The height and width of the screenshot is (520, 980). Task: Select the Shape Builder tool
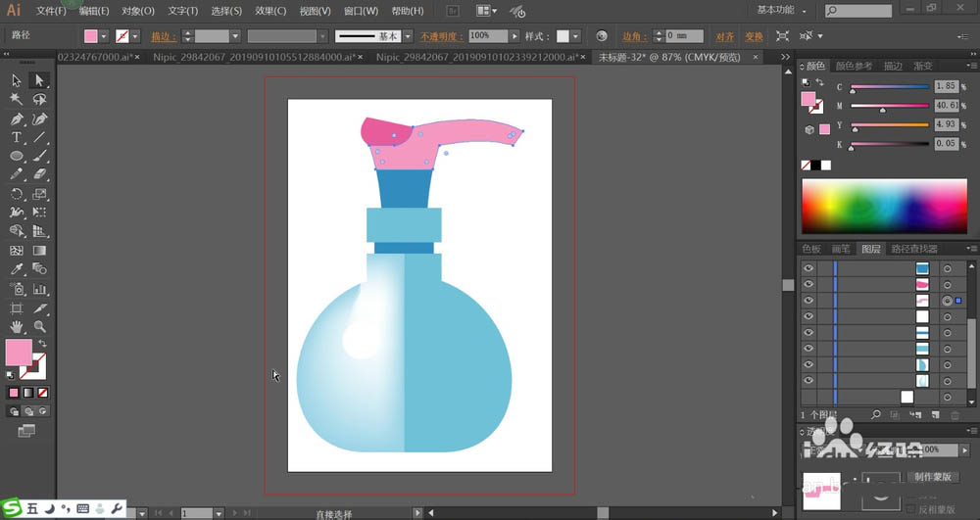(x=17, y=231)
